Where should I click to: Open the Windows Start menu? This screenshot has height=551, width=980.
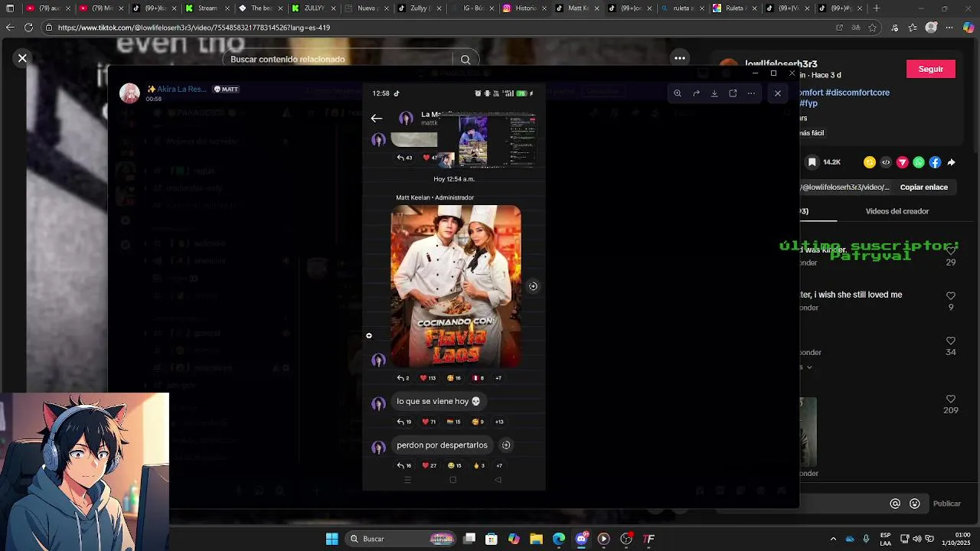click(x=332, y=539)
